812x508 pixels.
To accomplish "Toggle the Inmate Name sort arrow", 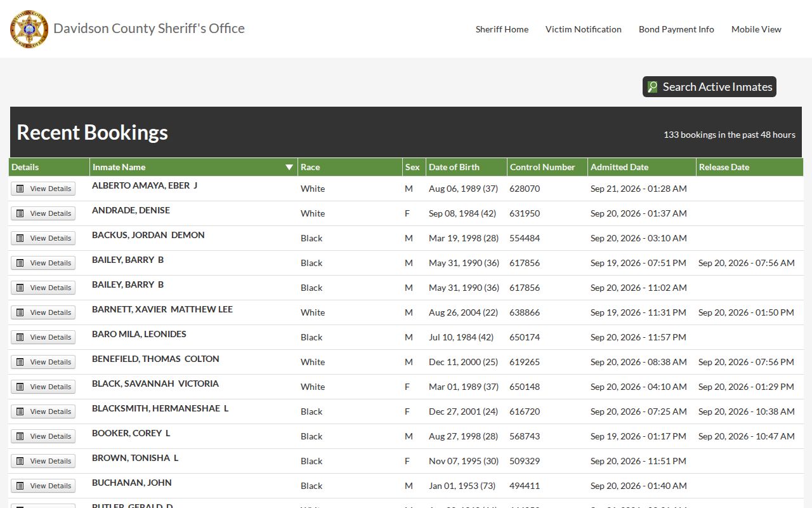I will pos(289,167).
